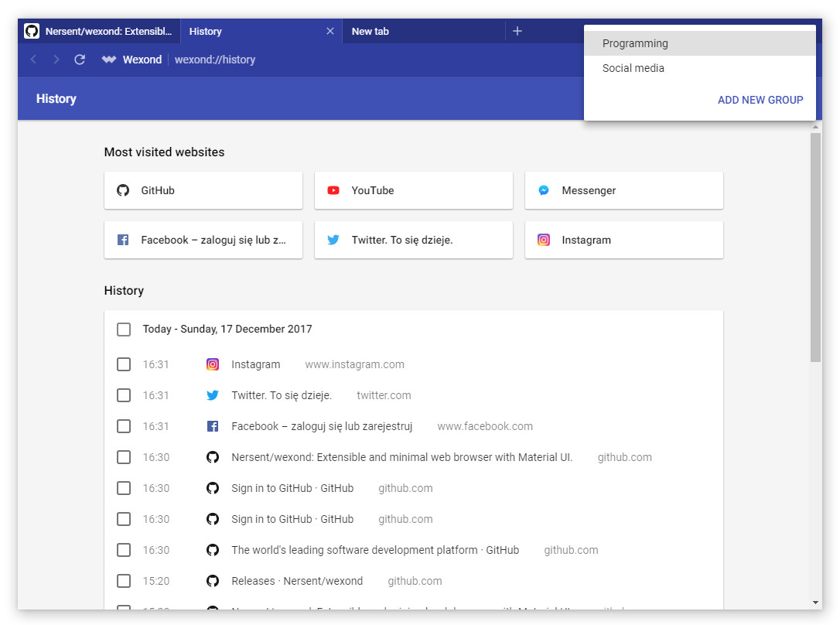Click the scrollbar down arrow
The height and width of the screenshot is (625, 840).
coord(816,603)
